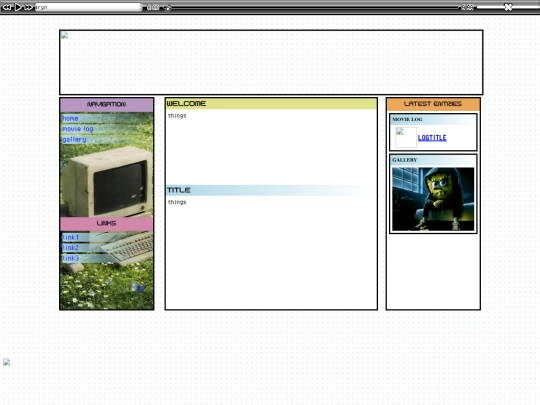Click the hooded SpongeBob gallery thumbnail
Image resolution: width=540 pixels, height=405 pixels.
click(433, 199)
